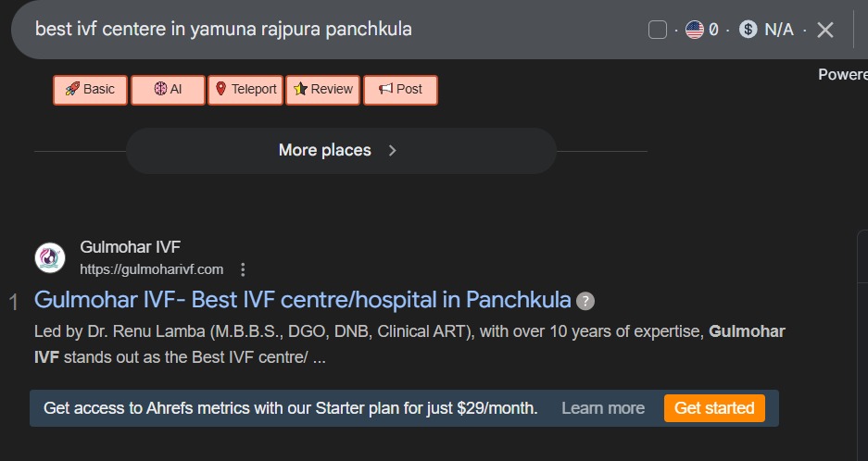Click the Learn more link
Screen dimensions: 868x461
[x=603, y=408]
